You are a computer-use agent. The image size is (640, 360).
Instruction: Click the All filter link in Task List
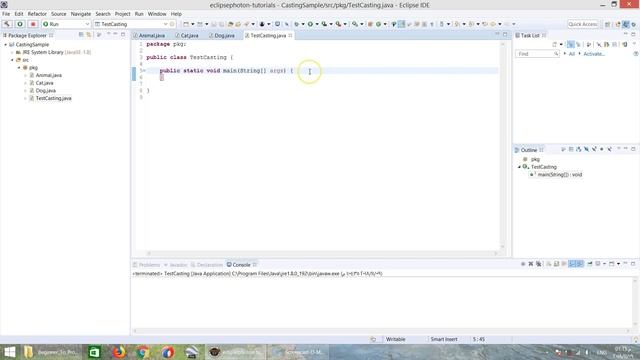pyautogui.click(x=571, y=54)
